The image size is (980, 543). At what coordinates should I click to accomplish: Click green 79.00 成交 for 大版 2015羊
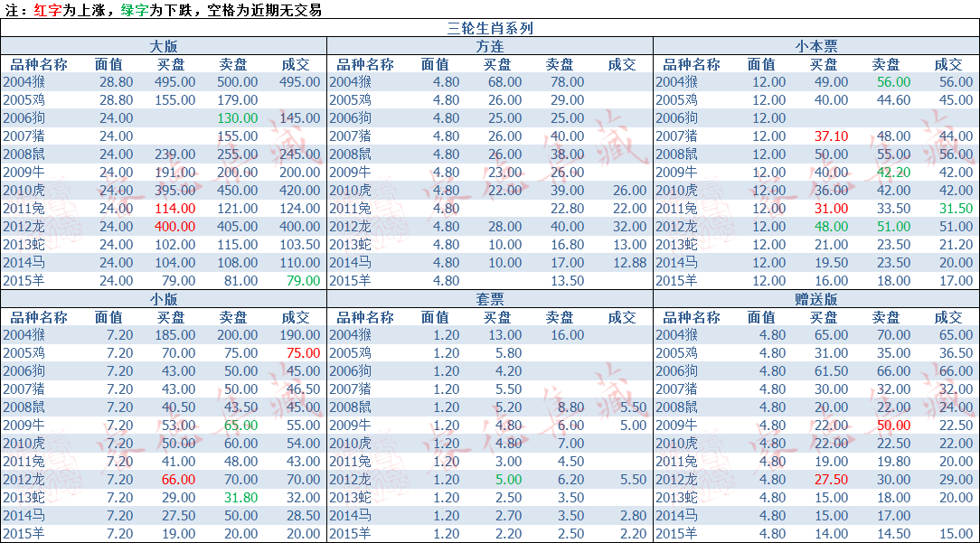point(303,281)
